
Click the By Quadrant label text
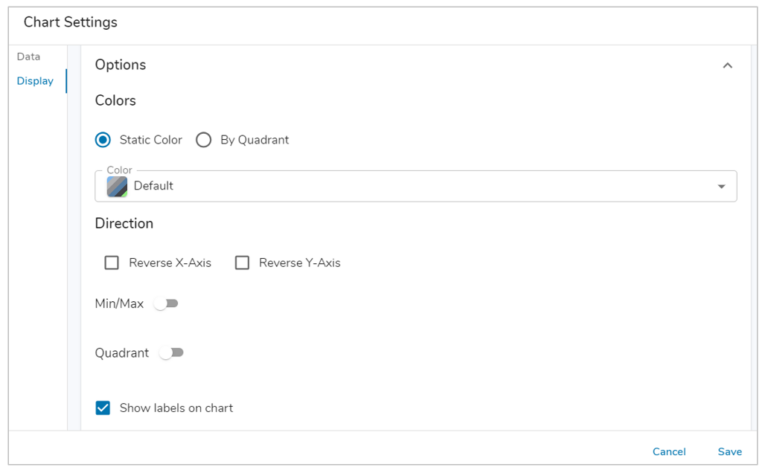click(254, 140)
